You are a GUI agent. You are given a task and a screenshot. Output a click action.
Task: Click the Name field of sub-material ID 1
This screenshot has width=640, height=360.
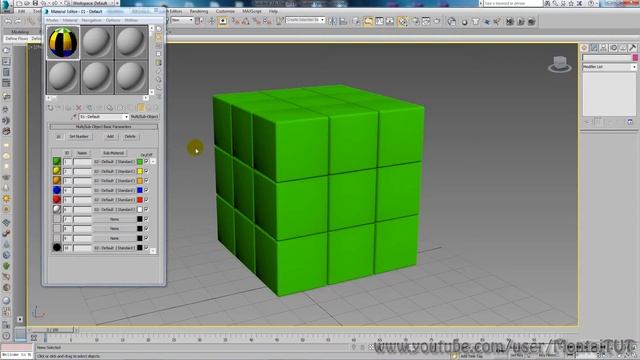[82, 162]
